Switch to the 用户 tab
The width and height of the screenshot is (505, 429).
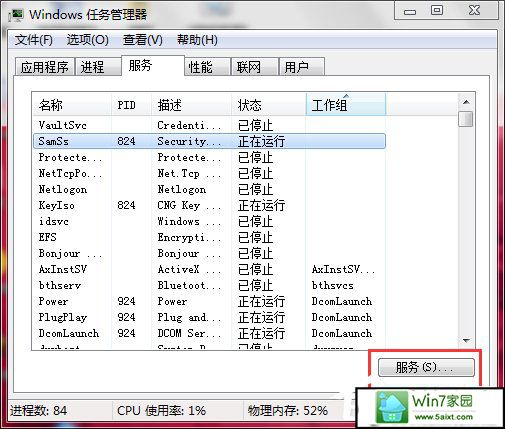(302, 67)
